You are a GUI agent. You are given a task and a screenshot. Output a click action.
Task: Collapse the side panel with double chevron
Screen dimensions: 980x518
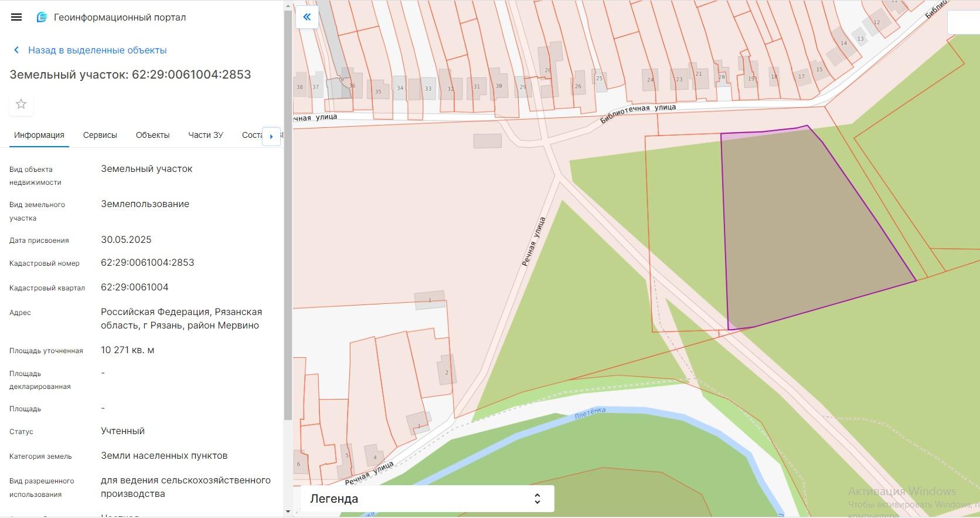307,17
